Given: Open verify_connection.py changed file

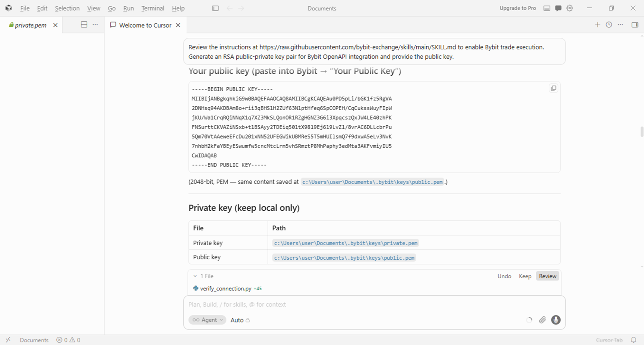Looking at the screenshot, I should click(x=225, y=289).
